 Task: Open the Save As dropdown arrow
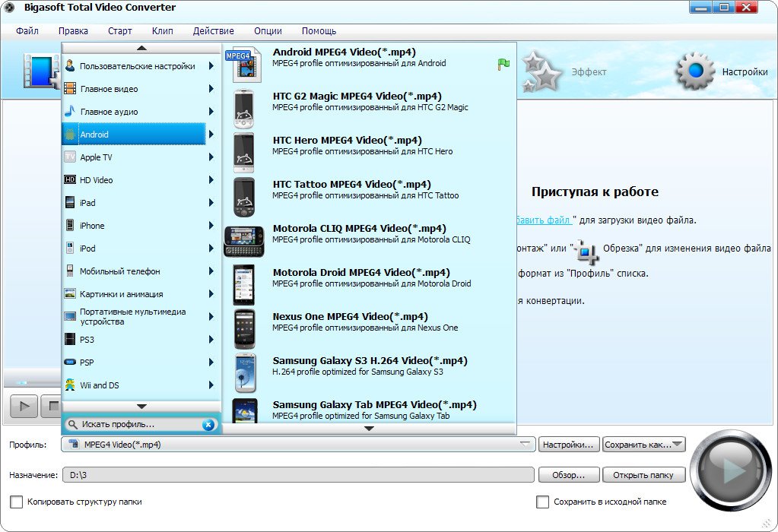click(x=678, y=445)
